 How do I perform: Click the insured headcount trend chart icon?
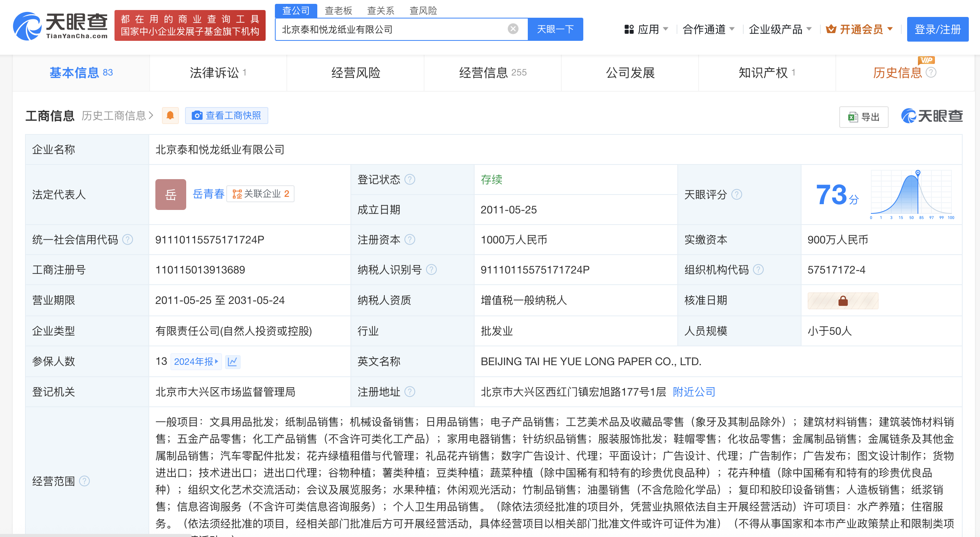(232, 362)
